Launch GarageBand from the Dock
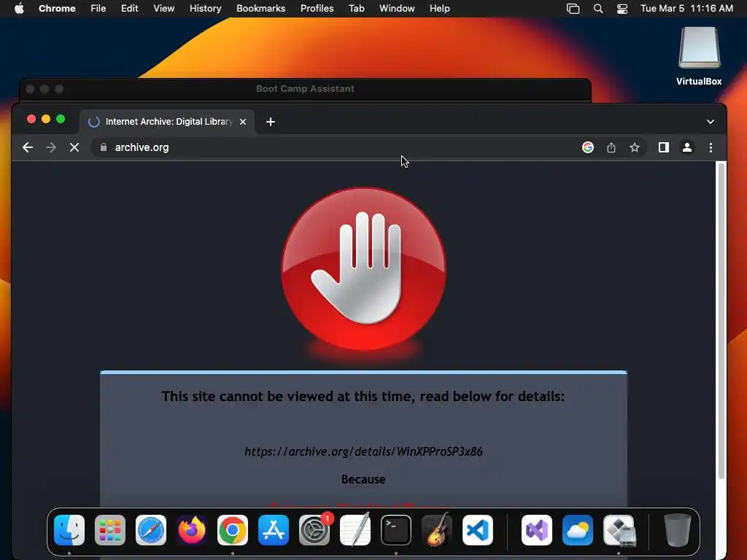 (437, 530)
